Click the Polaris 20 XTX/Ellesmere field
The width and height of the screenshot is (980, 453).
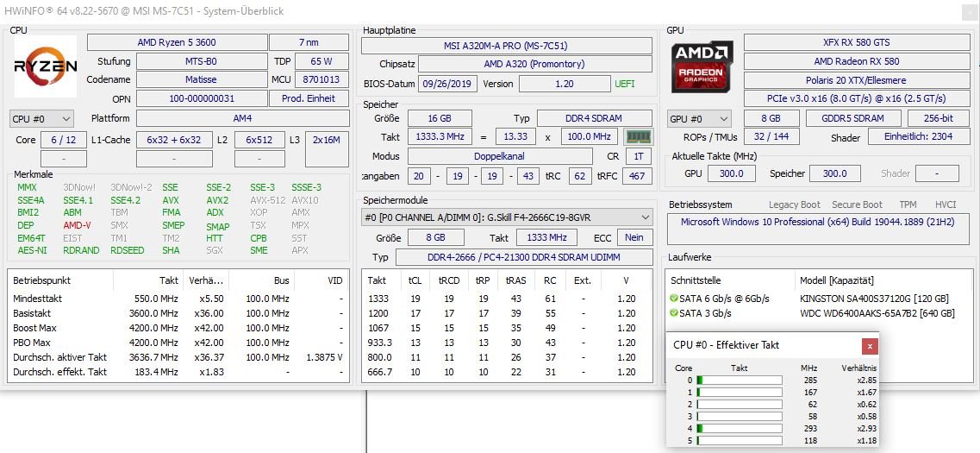(856, 80)
